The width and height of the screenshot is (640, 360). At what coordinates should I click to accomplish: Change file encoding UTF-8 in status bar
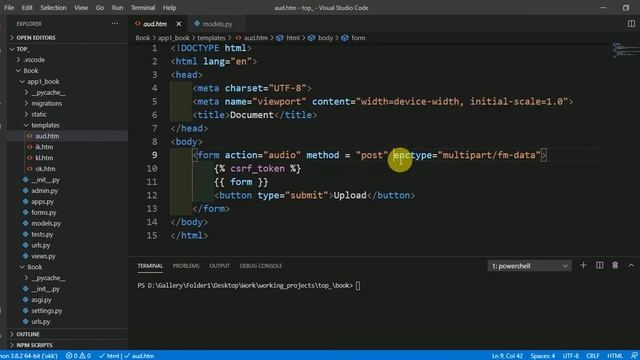[x=571, y=356]
